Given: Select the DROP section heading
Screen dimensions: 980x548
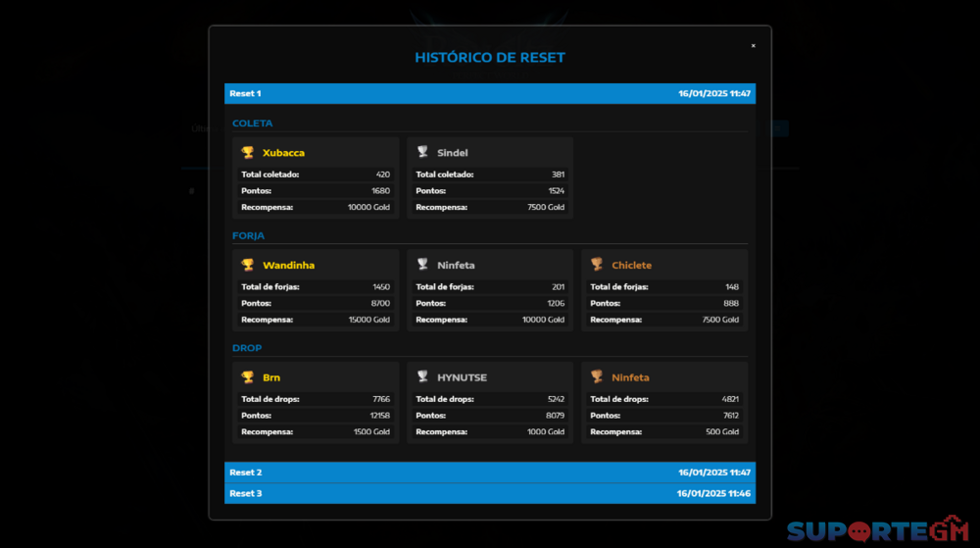Looking at the screenshot, I should pyautogui.click(x=247, y=348).
